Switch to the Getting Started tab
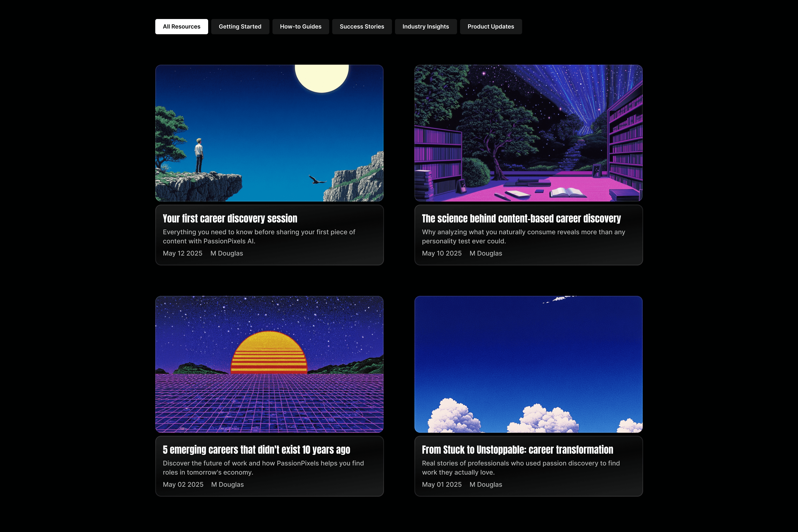Image resolution: width=798 pixels, height=532 pixels. click(x=240, y=26)
